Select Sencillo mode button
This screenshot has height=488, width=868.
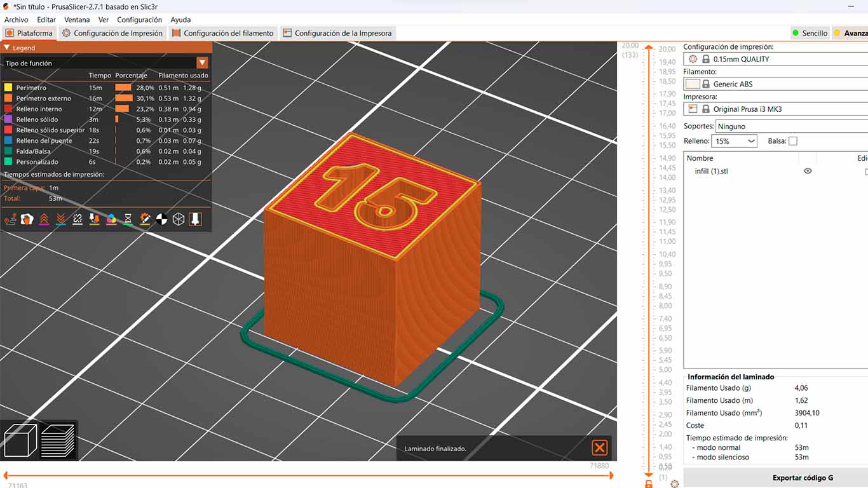(x=810, y=33)
